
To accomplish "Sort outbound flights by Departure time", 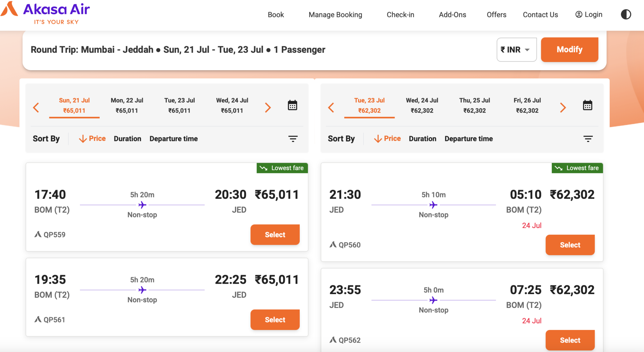I will tap(174, 138).
